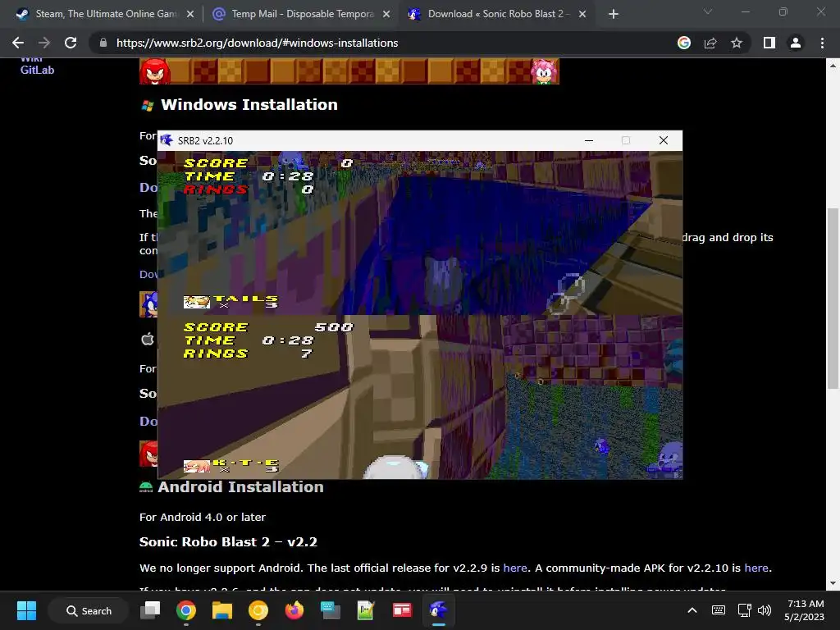Minimize the SRB2 v2.2.10 game window
The image size is (840, 630).
589,140
